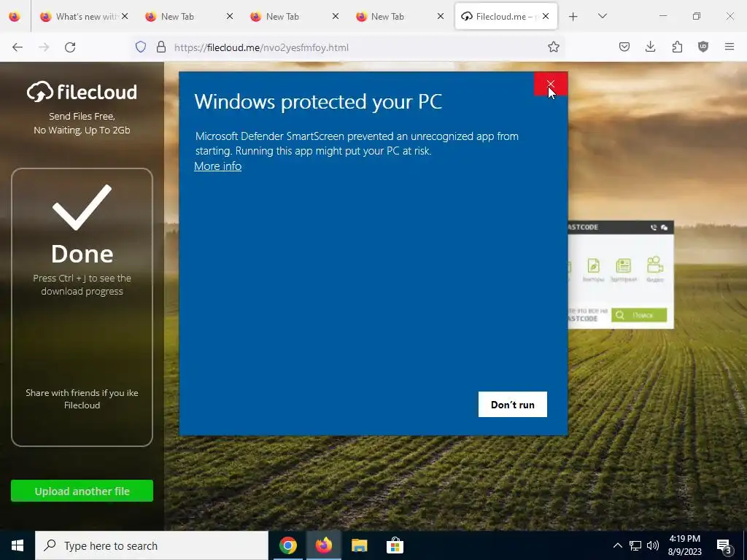Click the network tray icon

click(635, 545)
